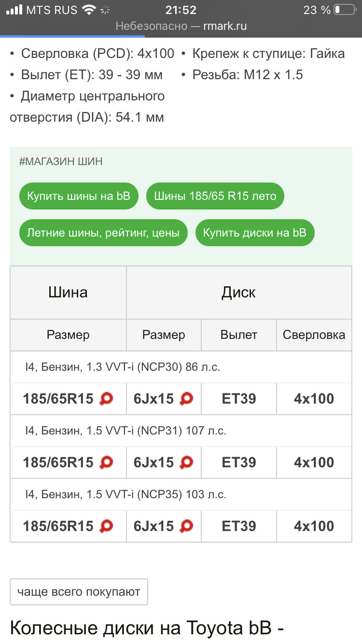The image size is (362, 644).
Task: Tap red icon beside 6Jx15 for NCP35
Action: 186,526
